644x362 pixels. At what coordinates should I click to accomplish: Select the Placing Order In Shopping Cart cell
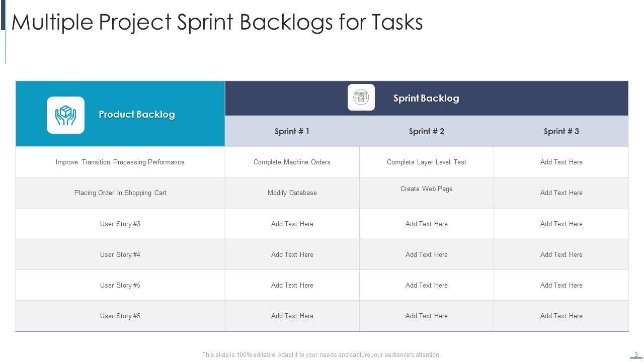coord(120,193)
